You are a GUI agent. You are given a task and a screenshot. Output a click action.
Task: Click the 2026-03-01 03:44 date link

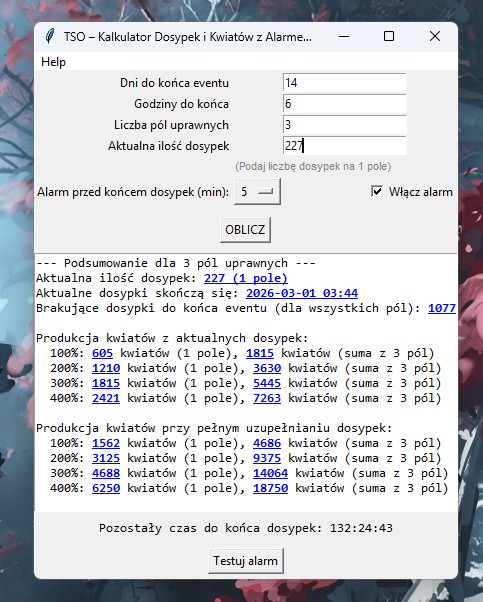[302, 293]
